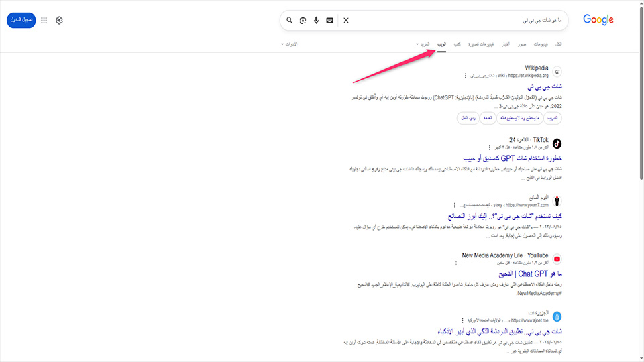Image resolution: width=644 pixels, height=362 pixels.
Task: Open YouTube result ما هو Chat GPT | الدحيح
Action: click(530, 274)
